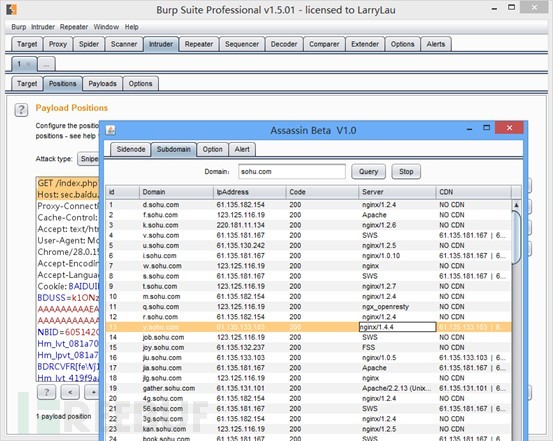Sort by the CDN column header

pos(473,192)
